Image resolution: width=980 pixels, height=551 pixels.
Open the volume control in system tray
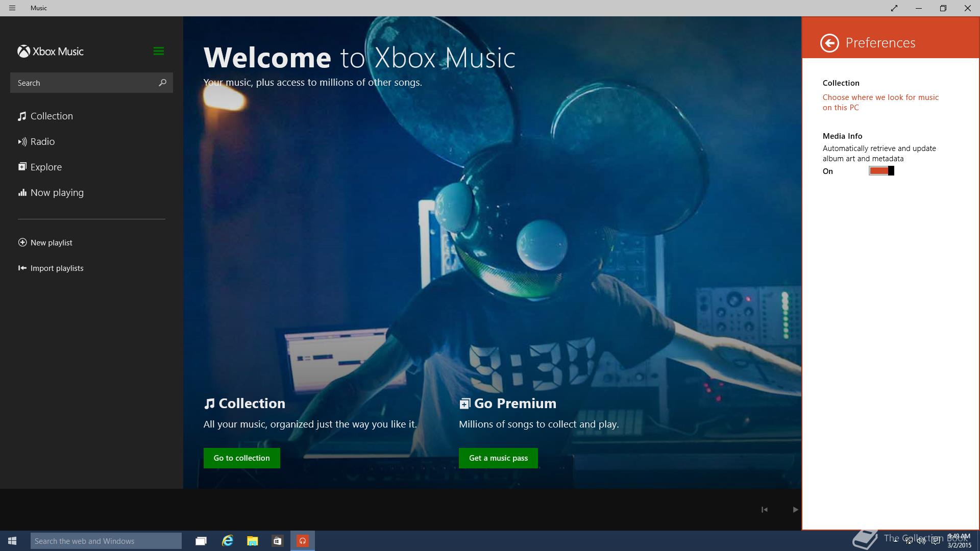(922, 541)
